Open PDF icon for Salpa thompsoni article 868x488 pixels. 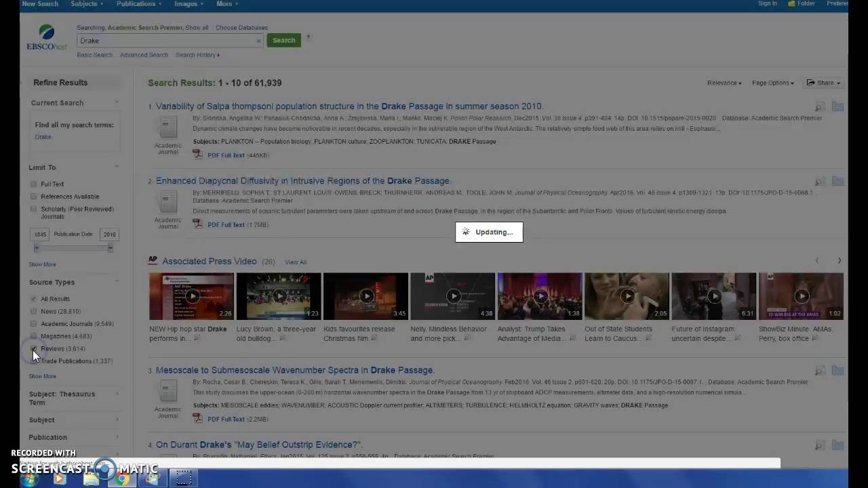click(x=198, y=155)
